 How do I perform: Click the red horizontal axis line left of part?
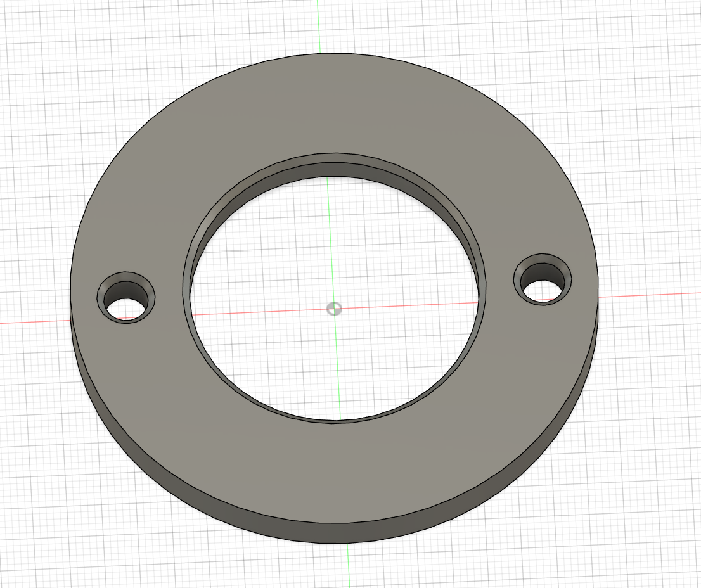coord(38,320)
